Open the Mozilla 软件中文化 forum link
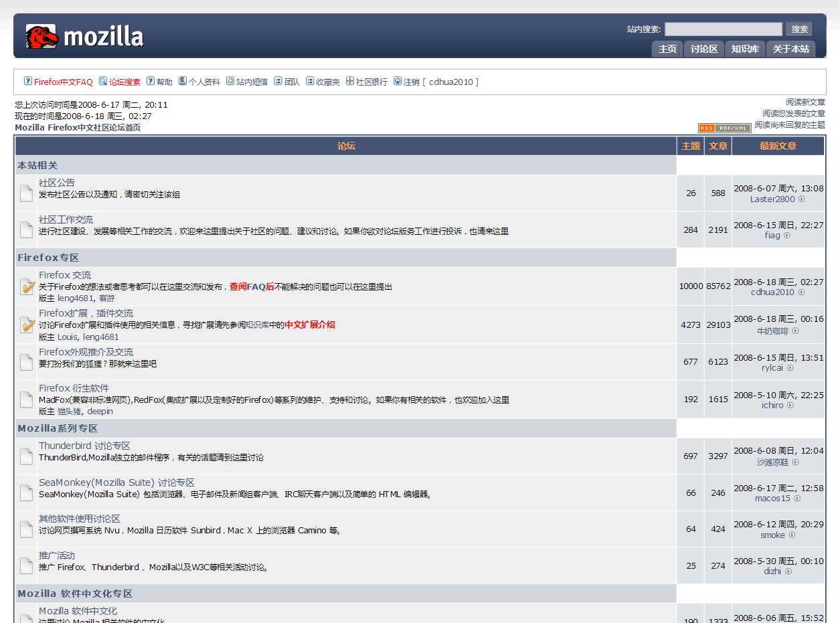Viewport: 840px width, 623px height. tap(78, 611)
